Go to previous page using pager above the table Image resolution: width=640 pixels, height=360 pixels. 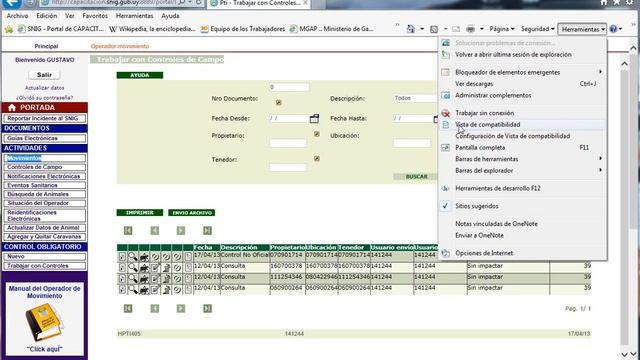(x=155, y=231)
